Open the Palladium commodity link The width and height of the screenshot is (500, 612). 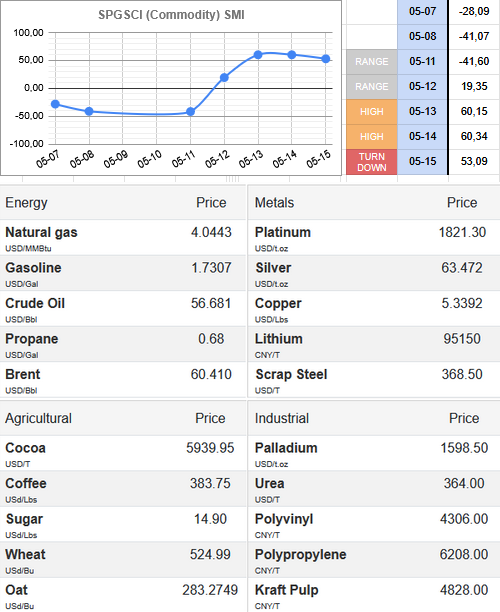pyautogui.click(x=286, y=448)
